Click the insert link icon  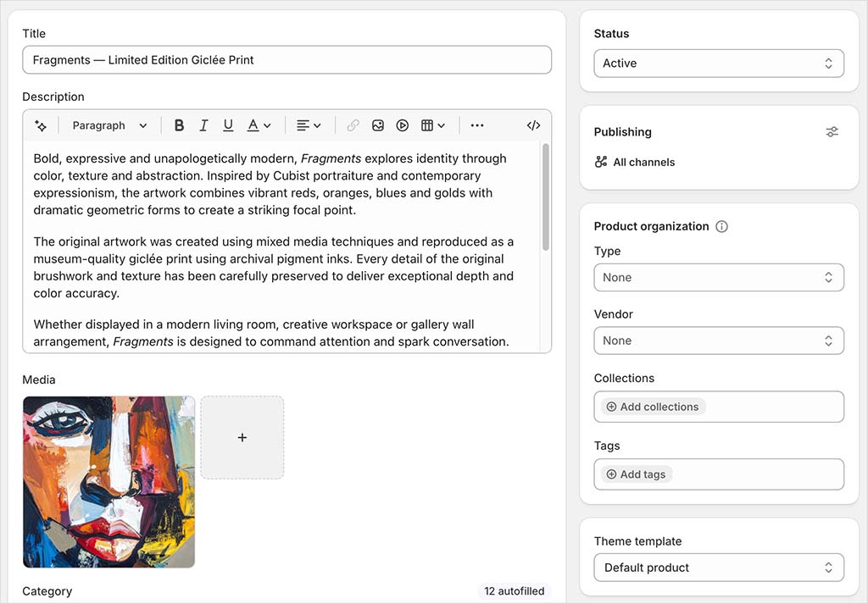pyautogui.click(x=353, y=125)
